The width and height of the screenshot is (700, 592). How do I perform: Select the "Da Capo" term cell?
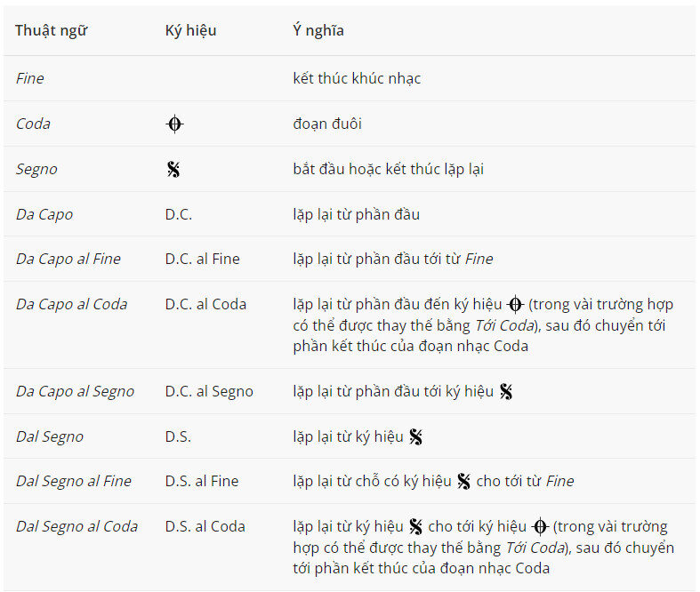44,214
